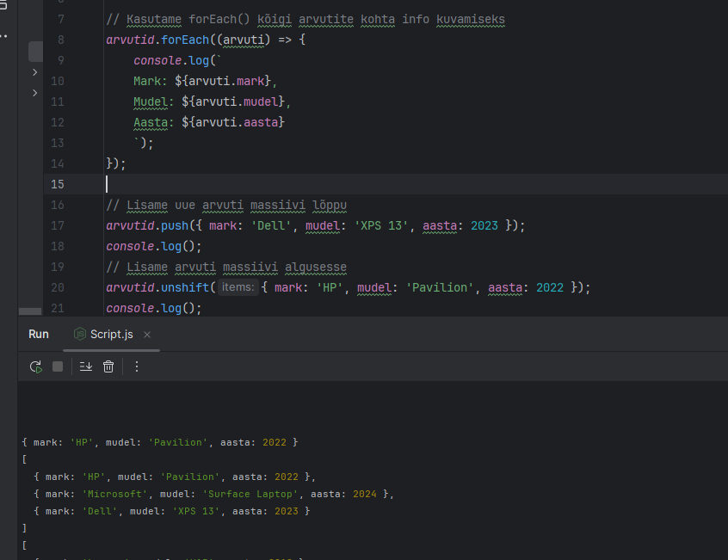Rerun Script.js using the rerun icon

35,366
